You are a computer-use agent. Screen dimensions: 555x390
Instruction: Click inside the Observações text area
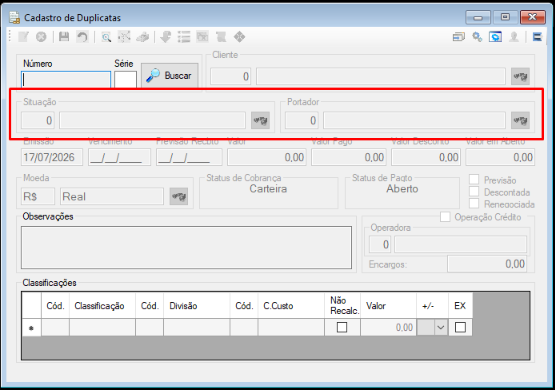(x=186, y=247)
